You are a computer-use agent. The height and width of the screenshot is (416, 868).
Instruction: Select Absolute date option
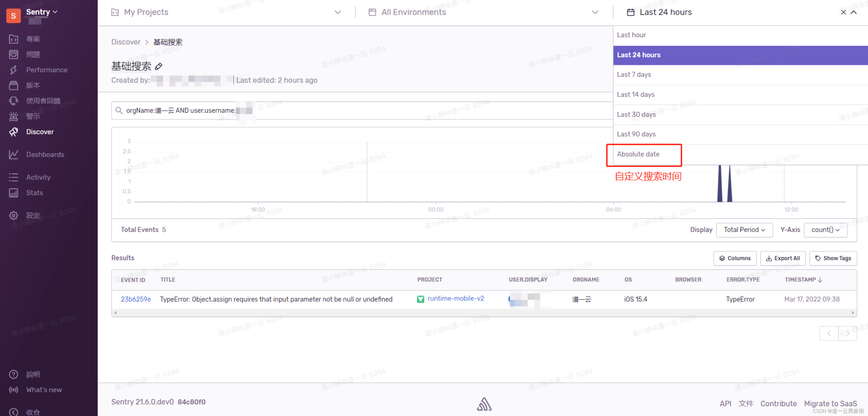point(638,154)
